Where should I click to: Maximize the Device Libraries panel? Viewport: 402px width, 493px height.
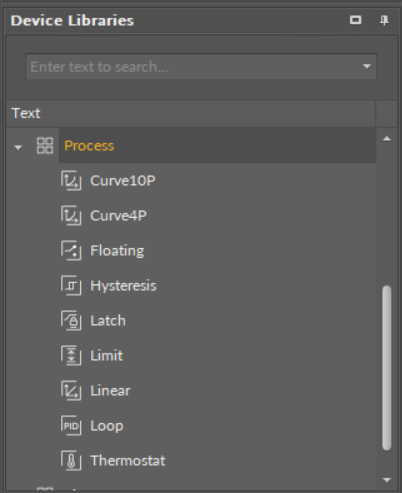355,20
